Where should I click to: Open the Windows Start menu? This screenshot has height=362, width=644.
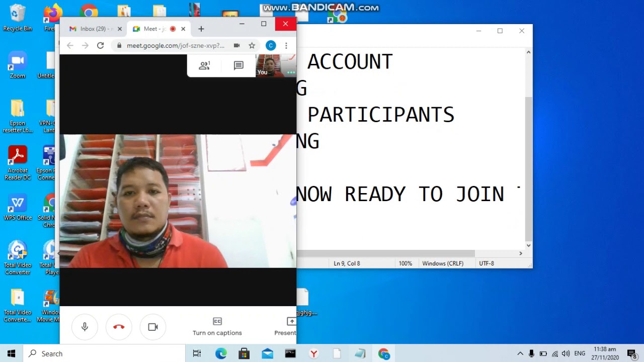(12, 353)
